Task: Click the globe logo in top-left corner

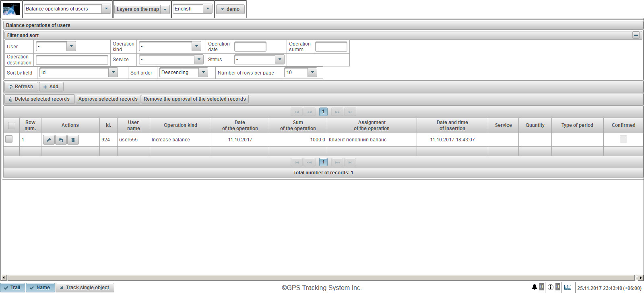Action: (x=11, y=9)
